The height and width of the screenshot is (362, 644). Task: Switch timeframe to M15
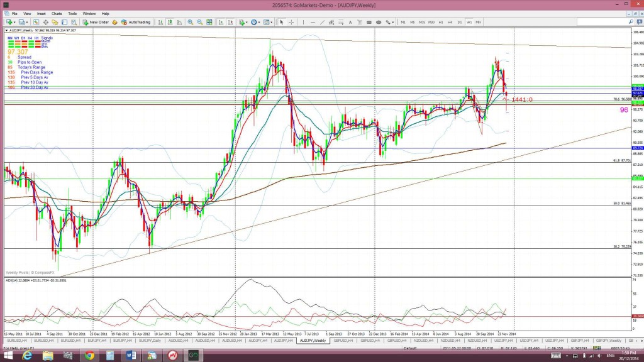(422, 22)
